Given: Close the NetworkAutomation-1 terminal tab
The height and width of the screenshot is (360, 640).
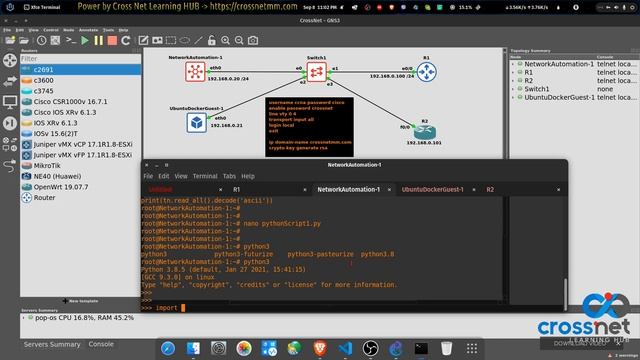Looking at the screenshot, I should click(x=389, y=189).
